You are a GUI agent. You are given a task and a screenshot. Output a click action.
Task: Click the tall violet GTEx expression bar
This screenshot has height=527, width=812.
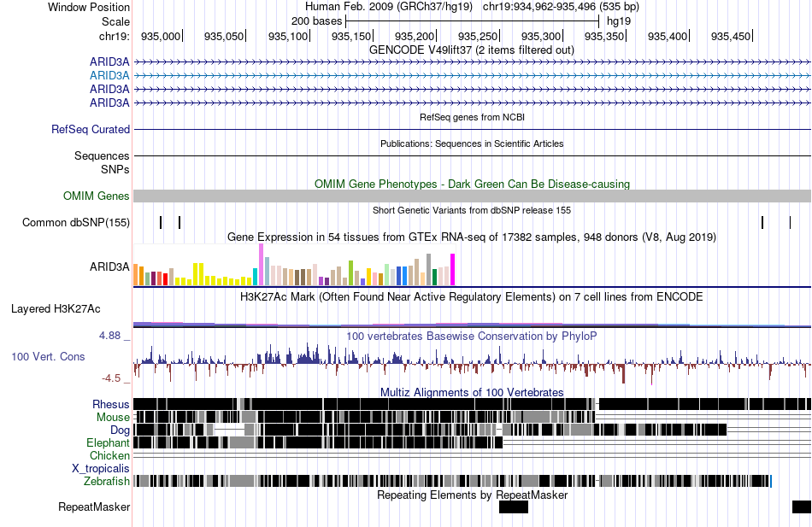(x=261, y=265)
